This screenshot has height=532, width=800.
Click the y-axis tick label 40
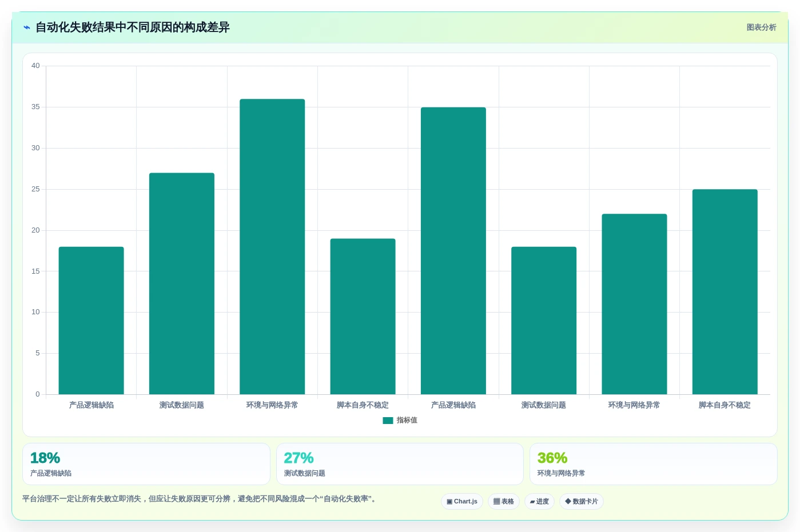point(35,66)
